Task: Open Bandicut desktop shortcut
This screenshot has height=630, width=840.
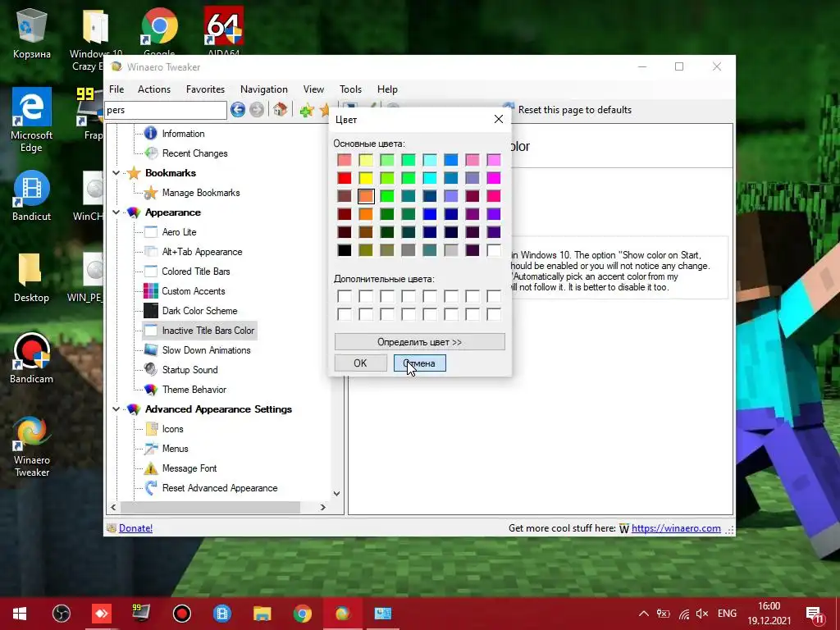Action: [32, 196]
